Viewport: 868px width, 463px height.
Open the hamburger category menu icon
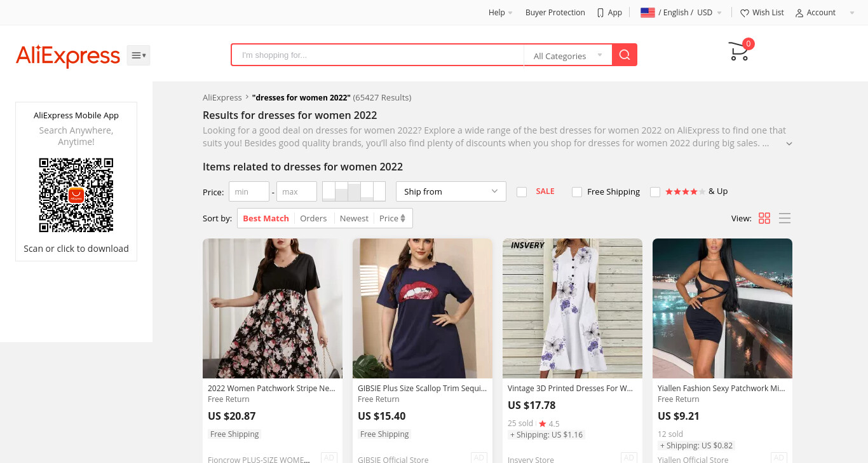[x=139, y=55]
